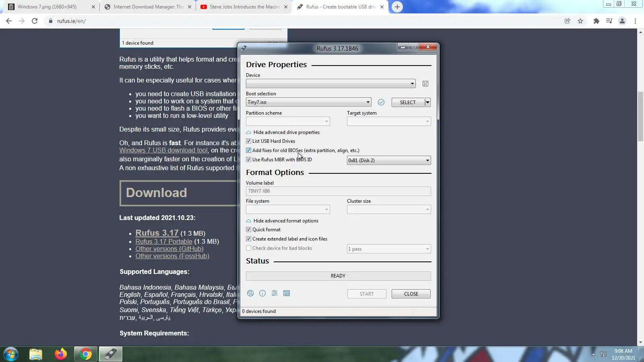Show the Rufus log icon
The width and height of the screenshot is (644, 362).
287,293
